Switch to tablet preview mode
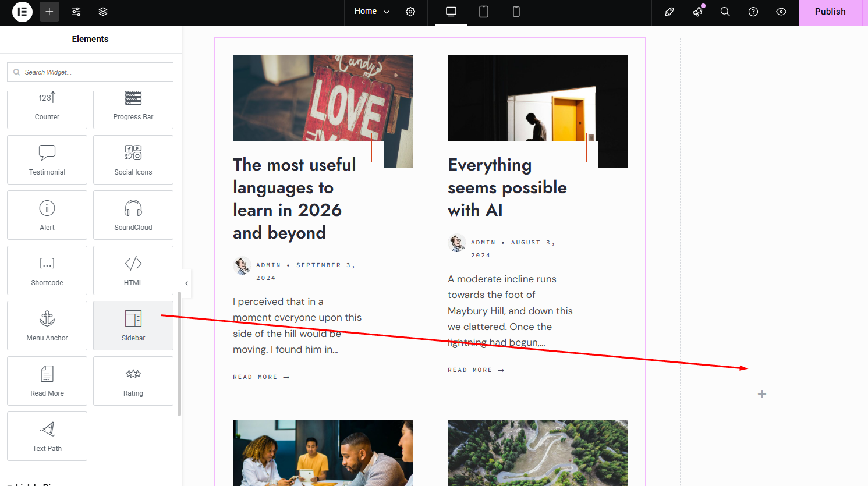 point(484,12)
